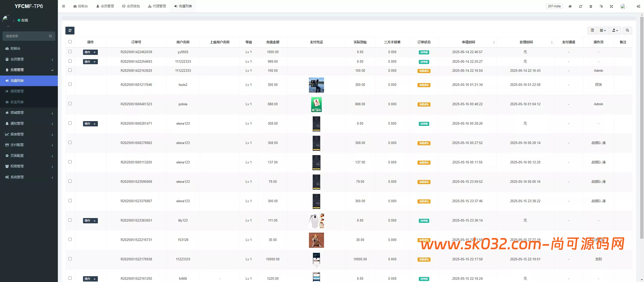Image resolution: width=644 pixels, height=282 pixels.
Task: Click the refresh icon above the order table
Action: click(x=70, y=30)
